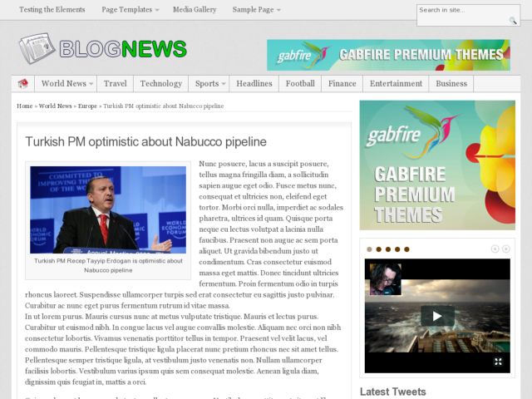The image size is (532, 399).
Task: Open the Media Gallery page
Action: pyautogui.click(x=195, y=9)
